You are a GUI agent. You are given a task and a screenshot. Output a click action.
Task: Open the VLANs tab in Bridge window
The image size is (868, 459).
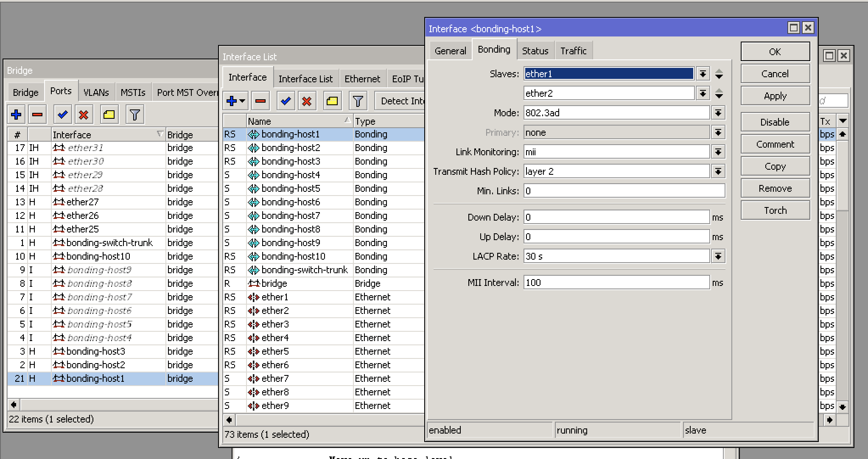tap(96, 92)
